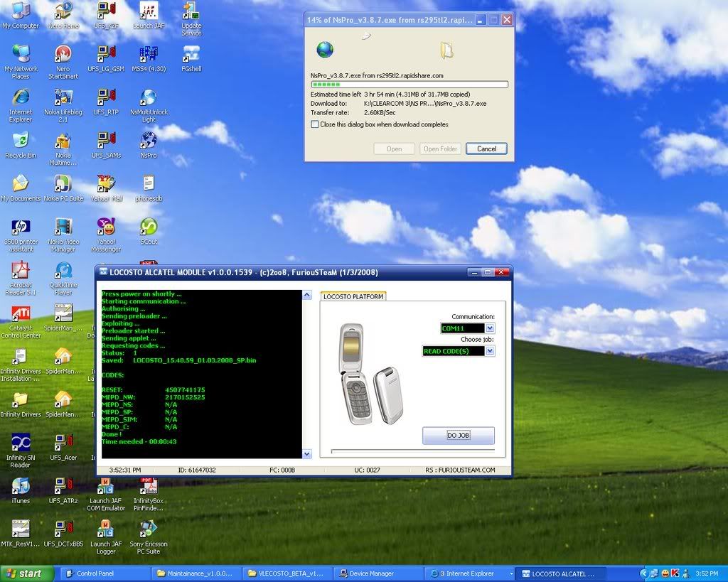728x582 pixels.
Task: Launch NsPro desktop icon
Action: pyautogui.click(x=149, y=145)
